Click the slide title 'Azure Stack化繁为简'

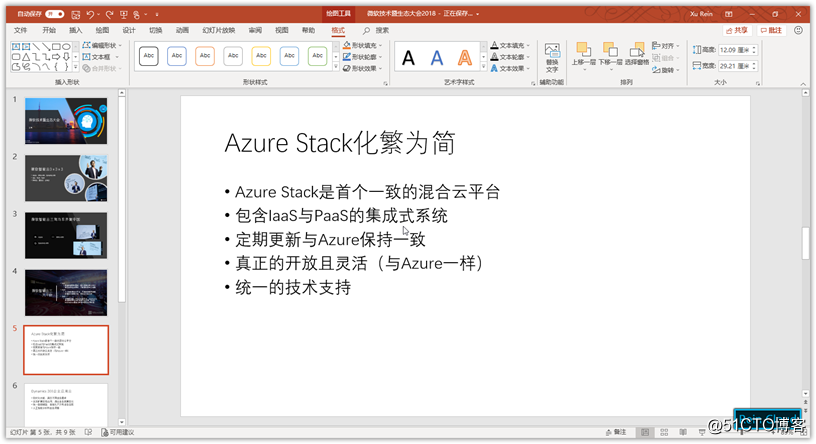(340, 143)
